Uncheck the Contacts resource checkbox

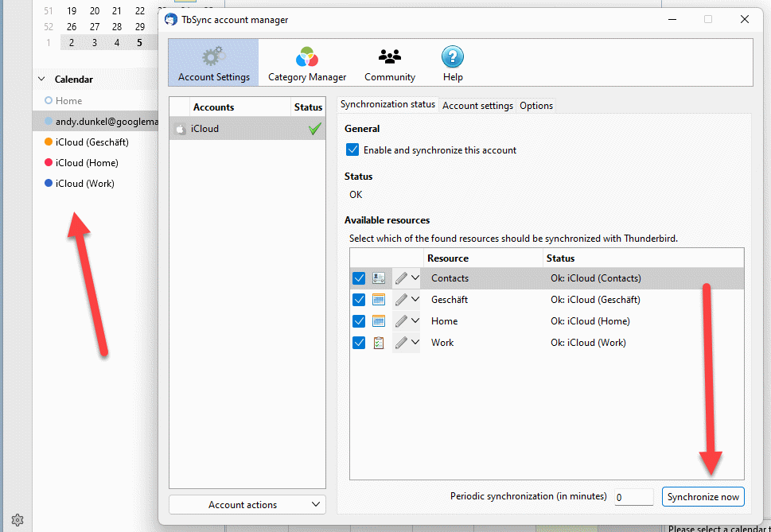pyautogui.click(x=359, y=278)
